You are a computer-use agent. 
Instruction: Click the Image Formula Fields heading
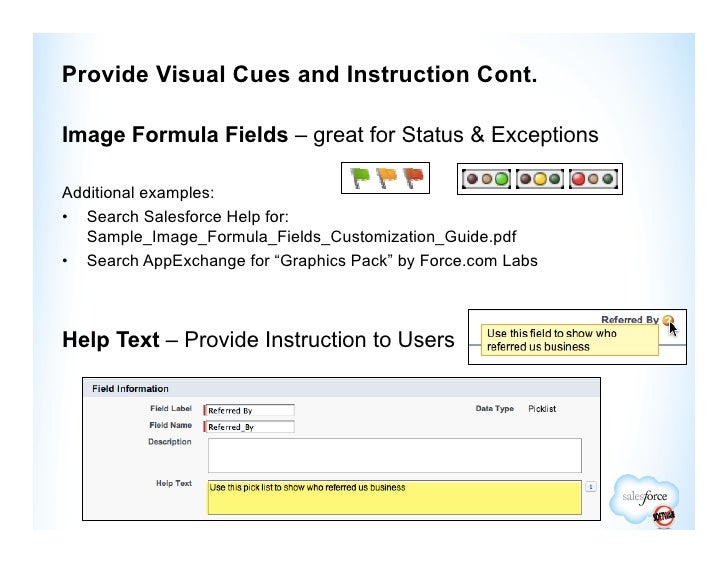(175, 135)
